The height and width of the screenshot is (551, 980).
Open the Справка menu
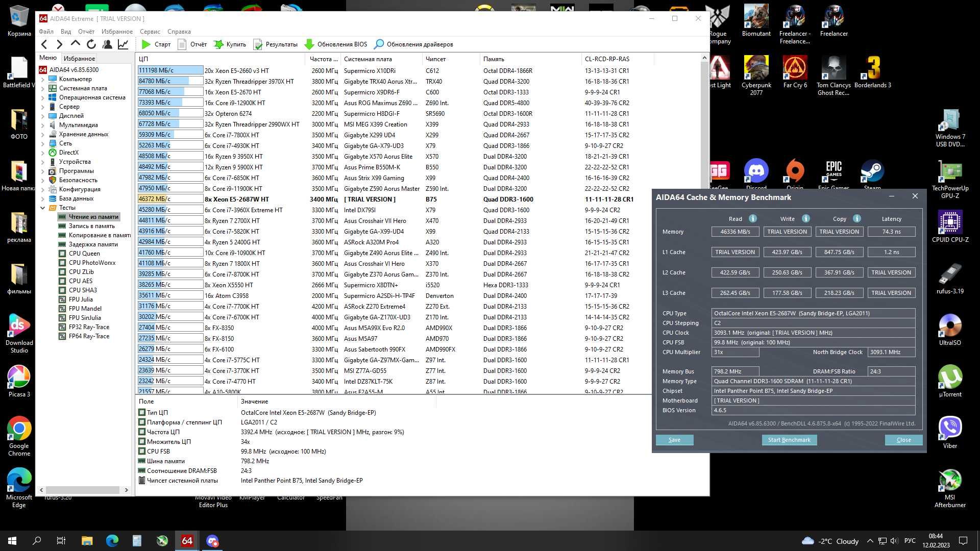click(179, 32)
